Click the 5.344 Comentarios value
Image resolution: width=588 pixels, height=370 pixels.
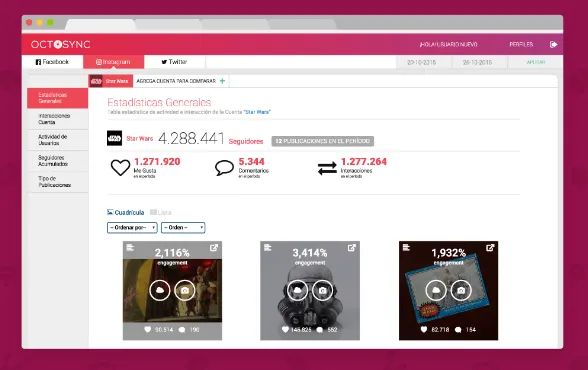coord(252,162)
